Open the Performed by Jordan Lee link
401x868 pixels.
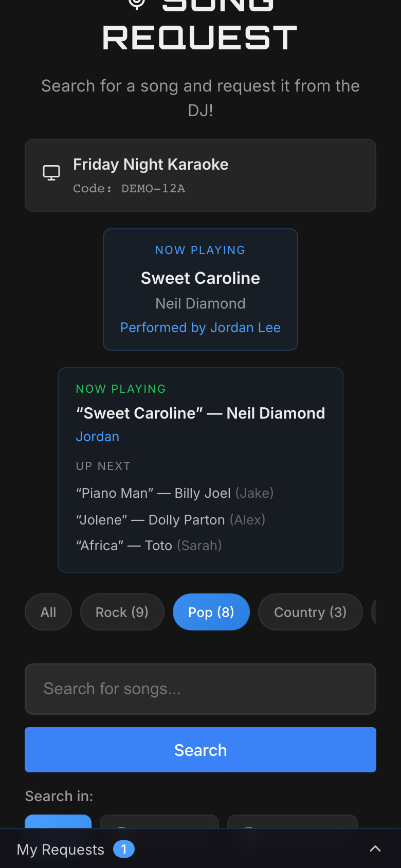(x=200, y=328)
